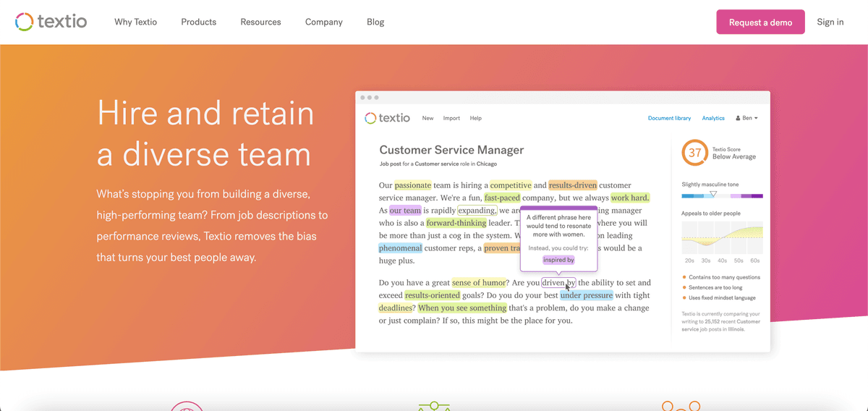Click the 60s age label on the chart
Image resolution: width=868 pixels, height=411 pixels.
tap(754, 260)
